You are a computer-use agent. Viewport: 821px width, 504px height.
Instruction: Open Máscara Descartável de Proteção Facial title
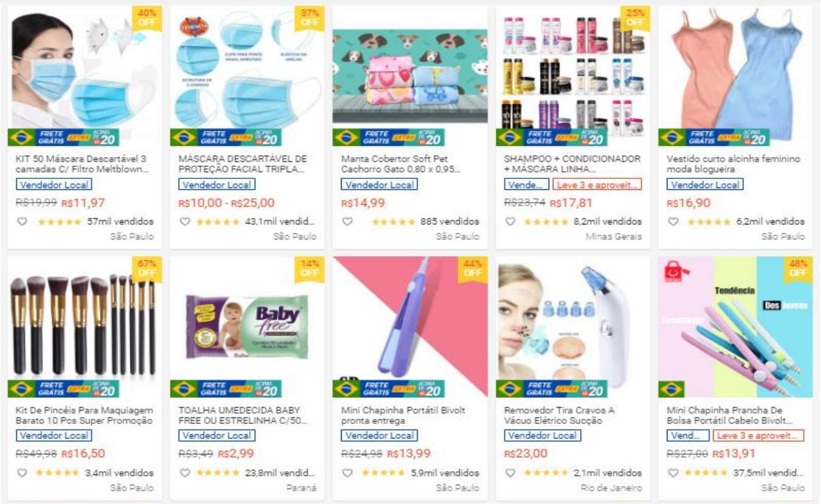(243, 164)
